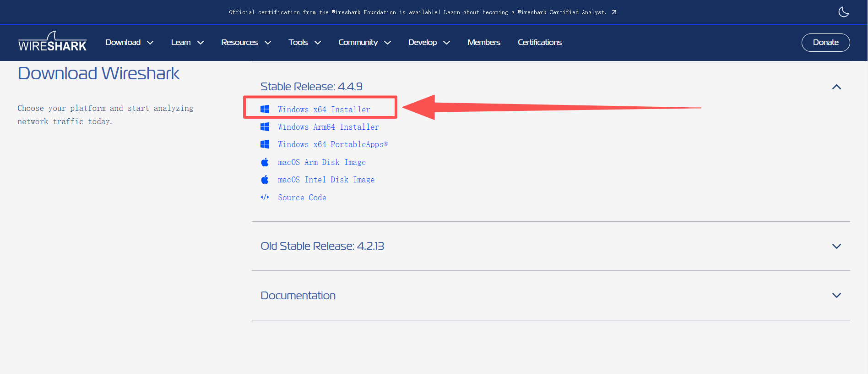
Task: Download the macOS Arm Disk Image
Action: point(321,162)
